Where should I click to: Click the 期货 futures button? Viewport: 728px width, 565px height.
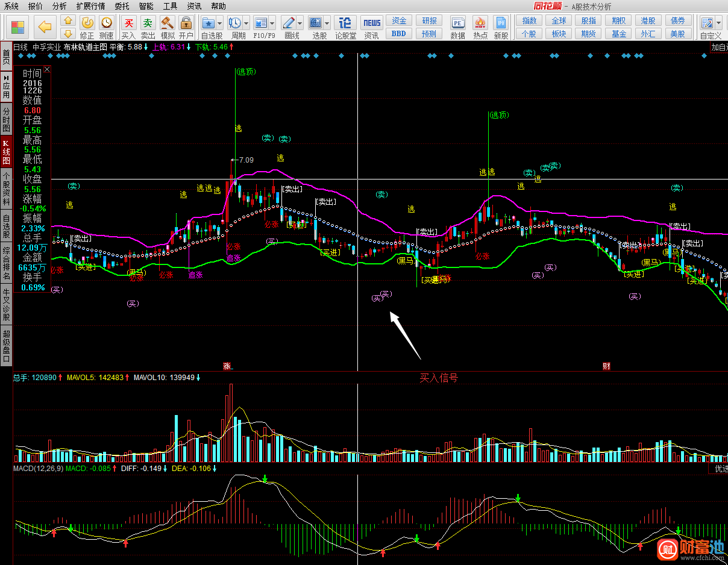click(x=589, y=34)
